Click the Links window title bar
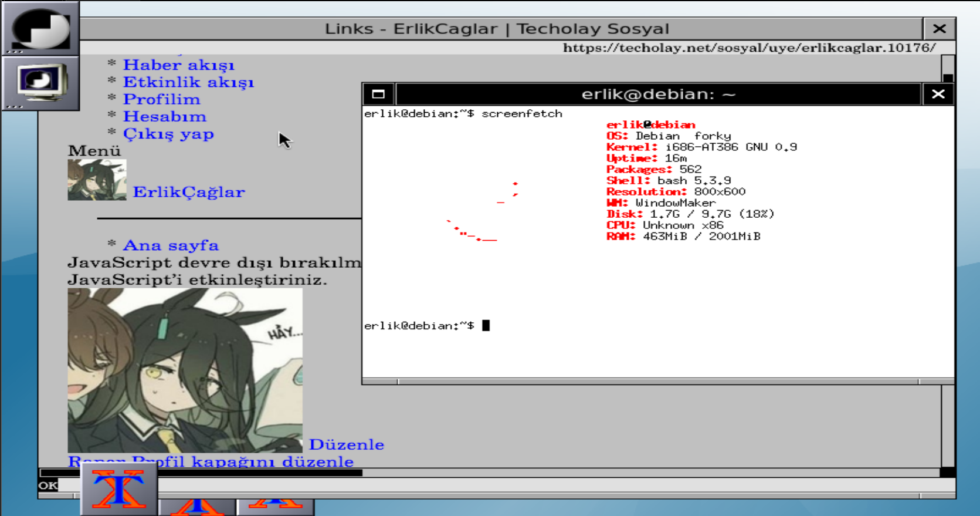 coord(497,29)
